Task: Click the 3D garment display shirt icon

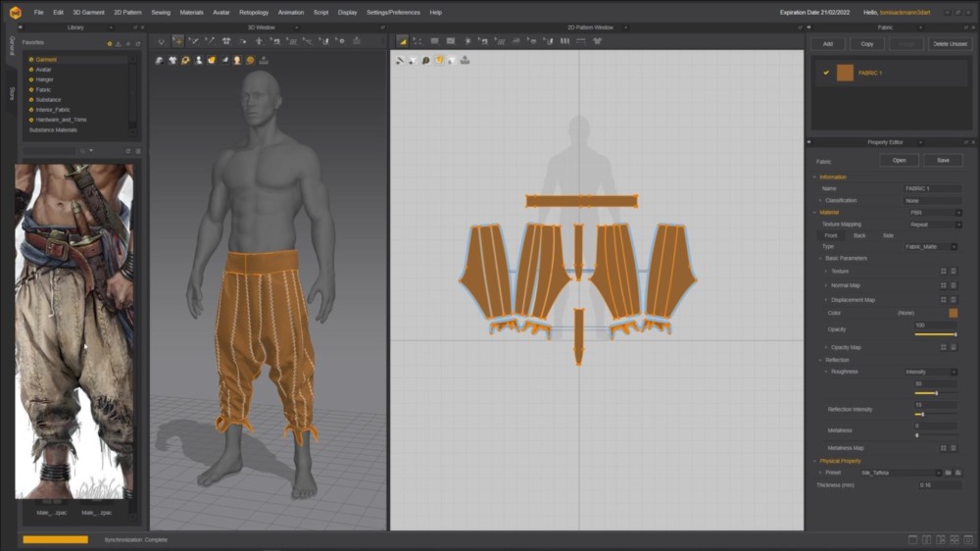Action: pos(172,61)
